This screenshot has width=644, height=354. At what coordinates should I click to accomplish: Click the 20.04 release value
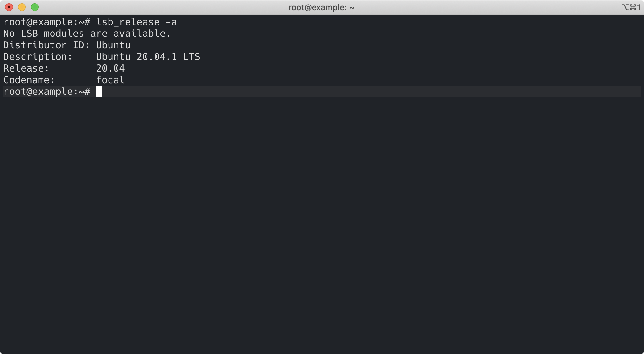(x=110, y=68)
